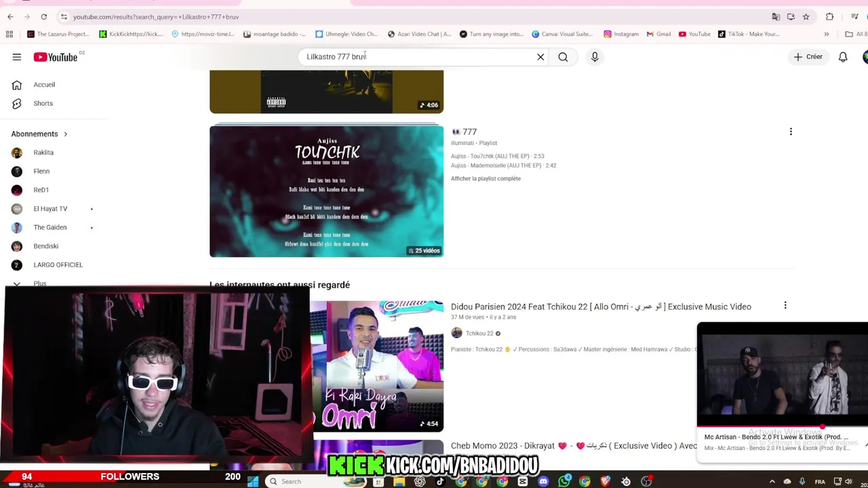868x488 pixels.
Task: Open Mc Artisan Bendo 2.0 miniplayer title
Action: pos(776,437)
